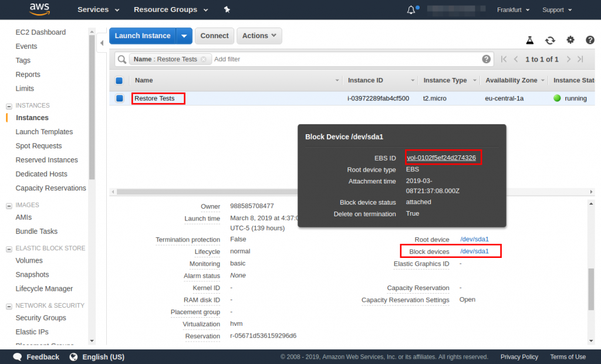Image resolution: width=601 pixels, height=364 pixels.
Task: Click the experiments flask icon in the toolbar
Action: (529, 40)
